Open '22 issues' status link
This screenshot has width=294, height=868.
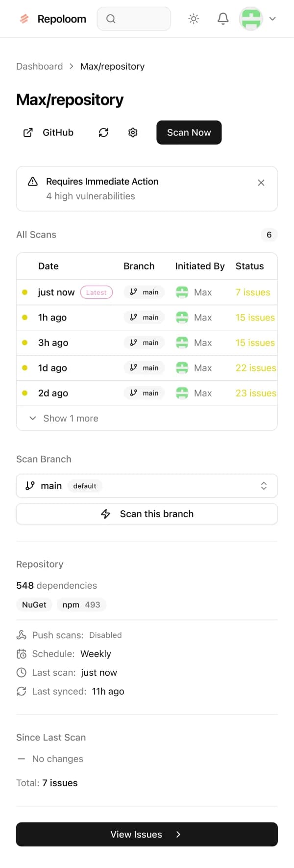[x=256, y=368]
